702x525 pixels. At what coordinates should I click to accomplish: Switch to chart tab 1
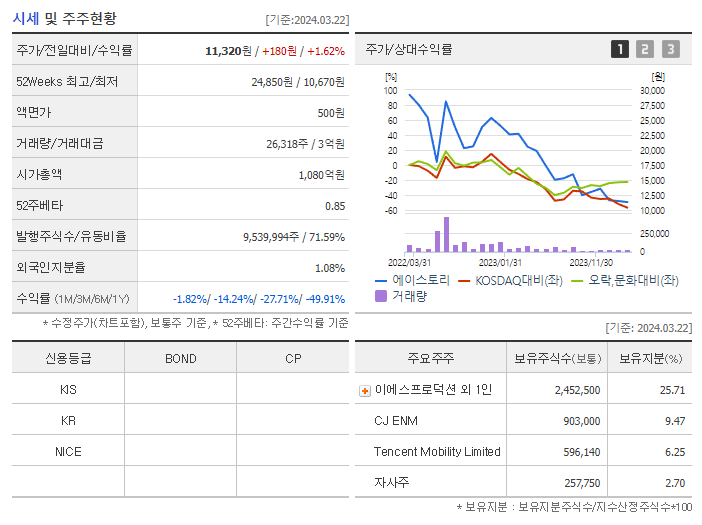(620, 49)
